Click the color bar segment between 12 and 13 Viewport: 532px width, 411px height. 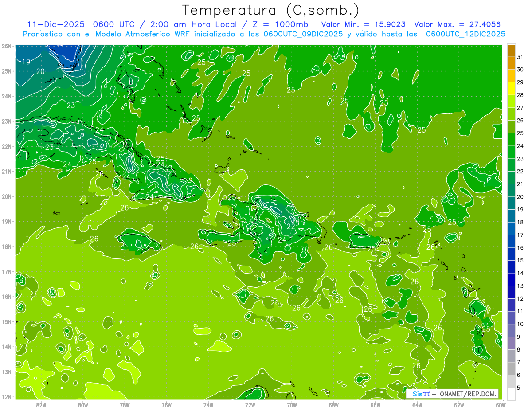(x=511, y=292)
